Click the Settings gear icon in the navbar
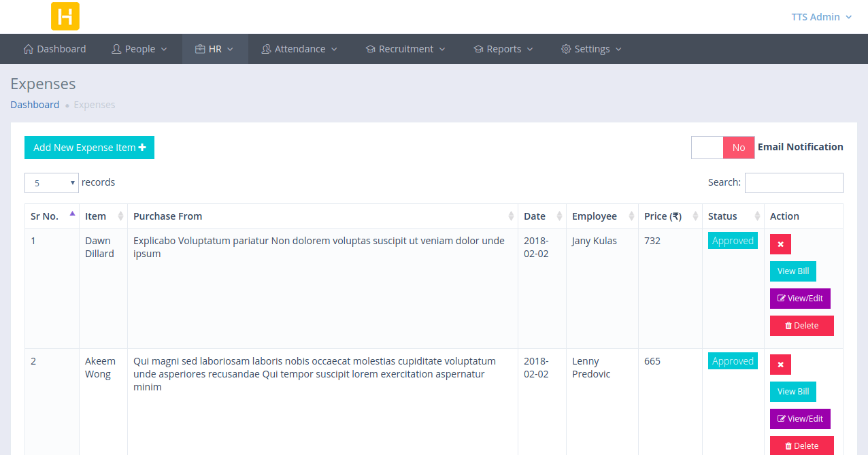Image resolution: width=868 pixels, height=455 pixels. pos(566,48)
